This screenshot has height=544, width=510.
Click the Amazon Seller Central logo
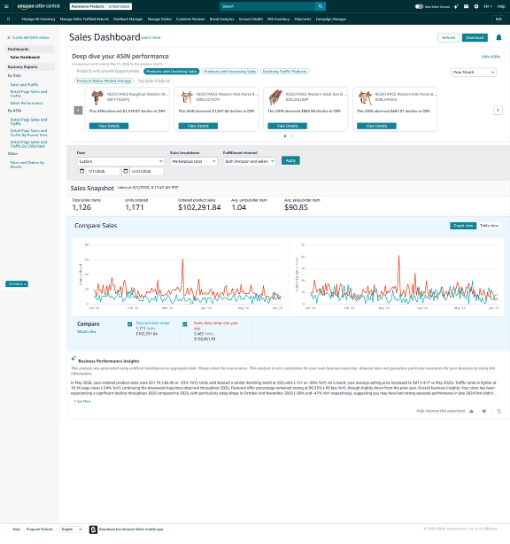39,6
